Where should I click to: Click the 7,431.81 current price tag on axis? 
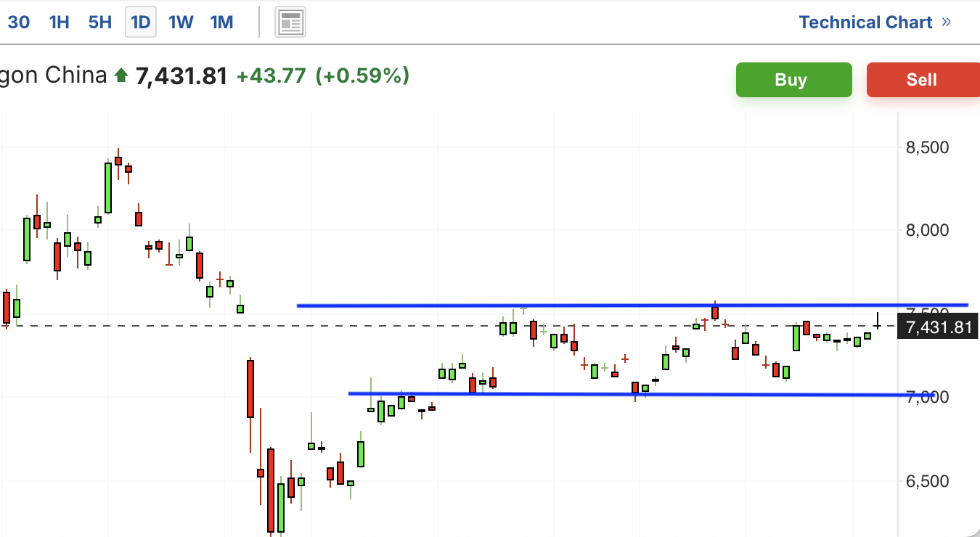[939, 327]
